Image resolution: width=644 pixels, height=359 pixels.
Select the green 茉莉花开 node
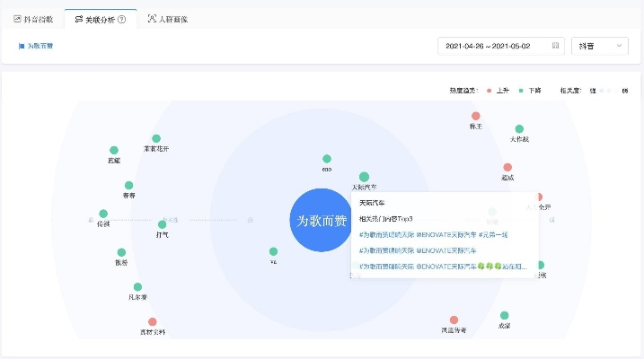click(x=156, y=139)
